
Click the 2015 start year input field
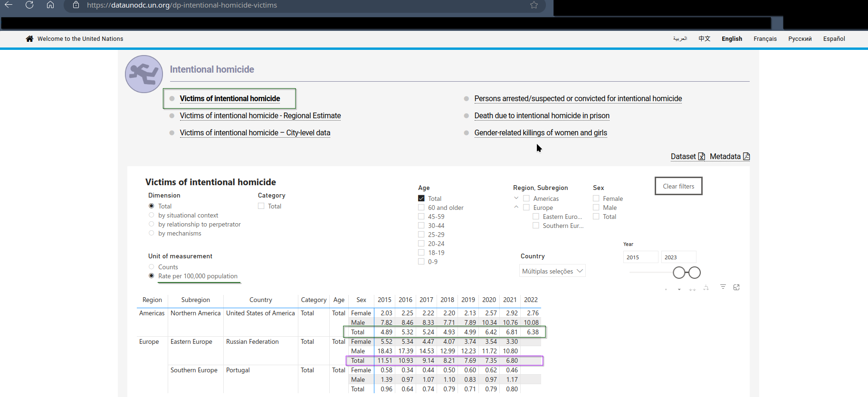coord(640,257)
